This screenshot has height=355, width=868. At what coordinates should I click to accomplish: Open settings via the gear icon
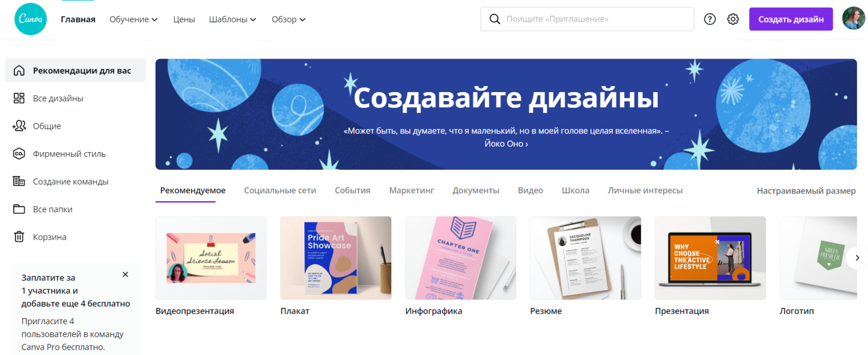733,19
